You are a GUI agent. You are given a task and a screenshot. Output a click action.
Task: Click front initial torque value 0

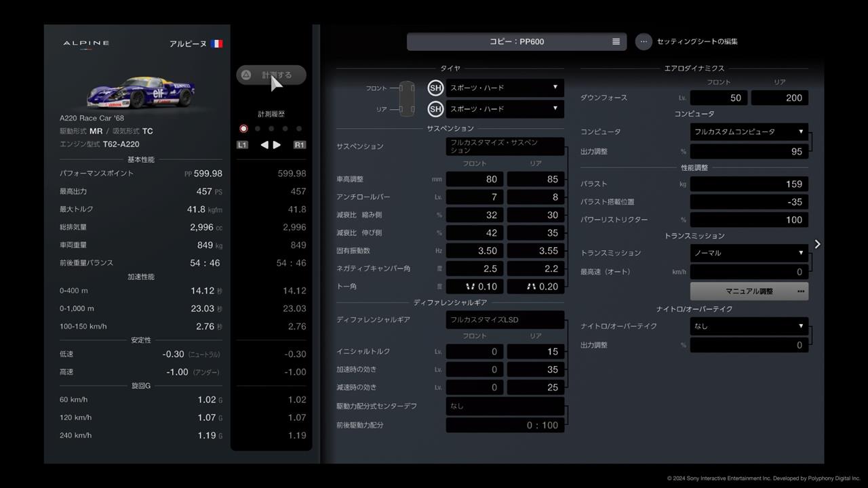click(475, 352)
